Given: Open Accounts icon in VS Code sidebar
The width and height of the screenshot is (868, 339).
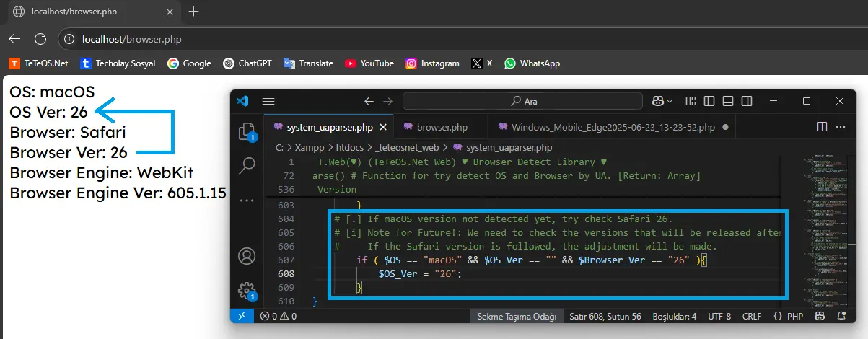Looking at the screenshot, I should [247, 256].
